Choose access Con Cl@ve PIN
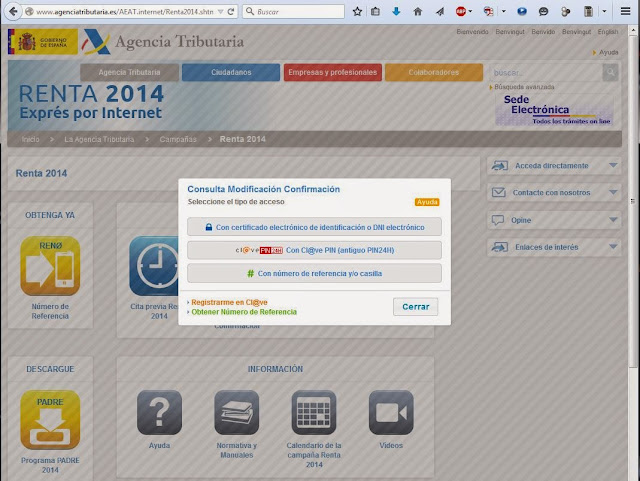The width and height of the screenshot is (640, 481). click(x=314, y=250)
